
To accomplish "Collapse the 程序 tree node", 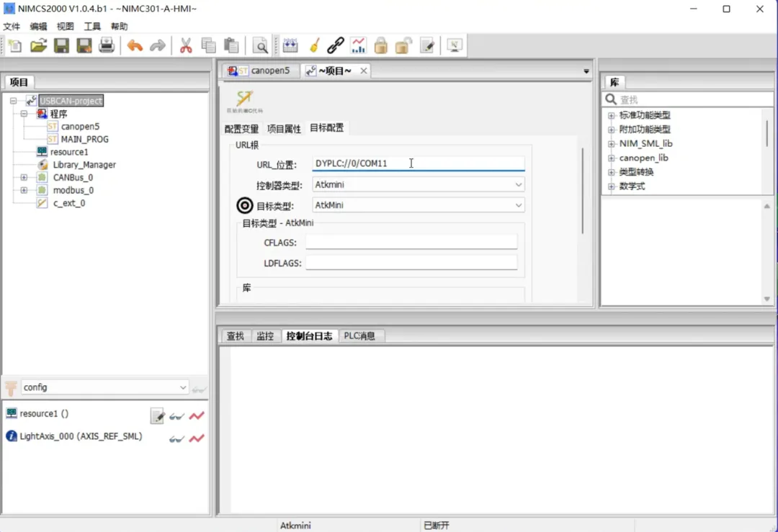I will (24, 114).
